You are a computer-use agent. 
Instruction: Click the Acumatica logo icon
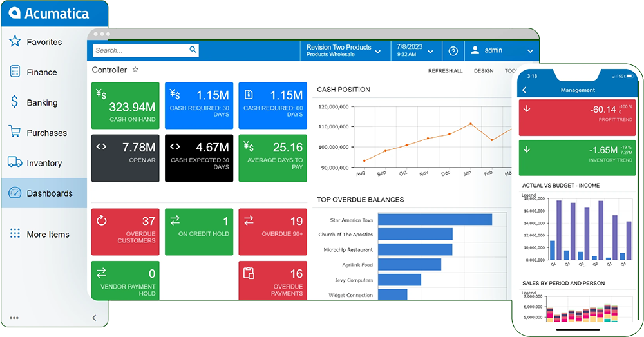(x=14, y=13)
